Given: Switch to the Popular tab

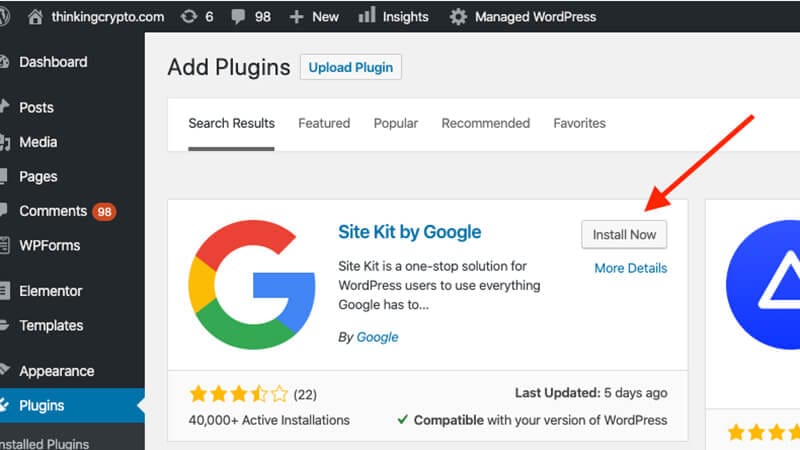Looking at the screenshot, I should (x=395, y=123).
